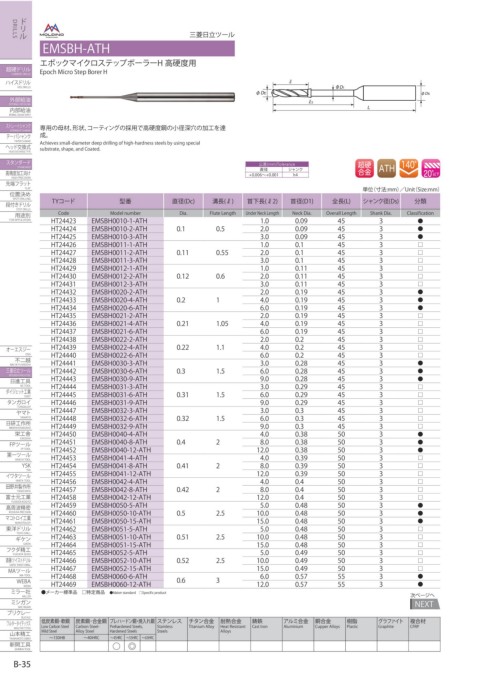Select the 位置決め sidebar tab
Viewport: 480px width, 679px height.
16,195
